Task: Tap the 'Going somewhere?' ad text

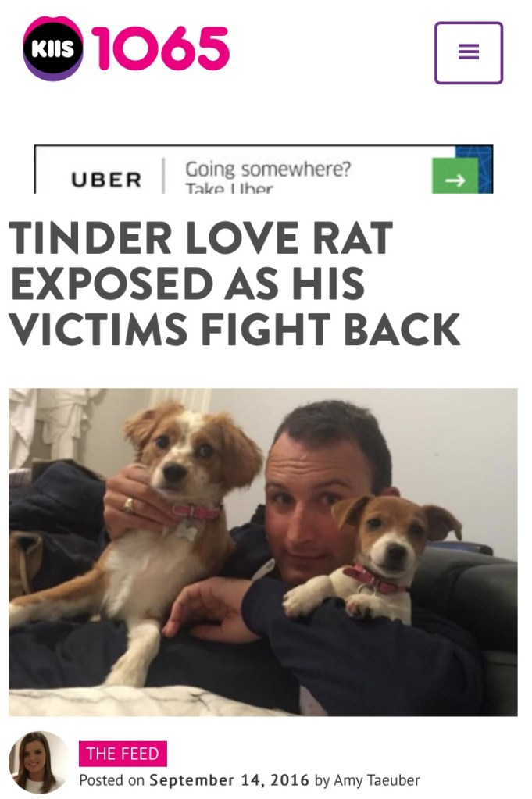Action: tap(268, 169)
